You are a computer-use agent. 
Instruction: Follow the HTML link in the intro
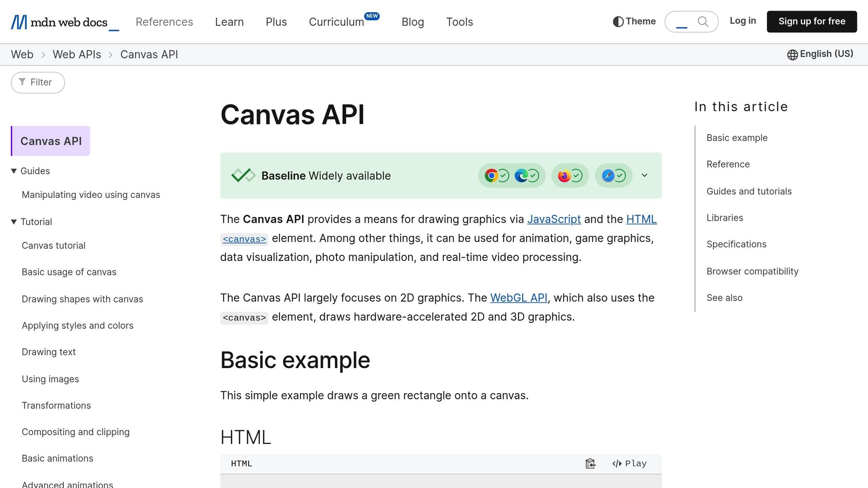[x=641, y=219]
